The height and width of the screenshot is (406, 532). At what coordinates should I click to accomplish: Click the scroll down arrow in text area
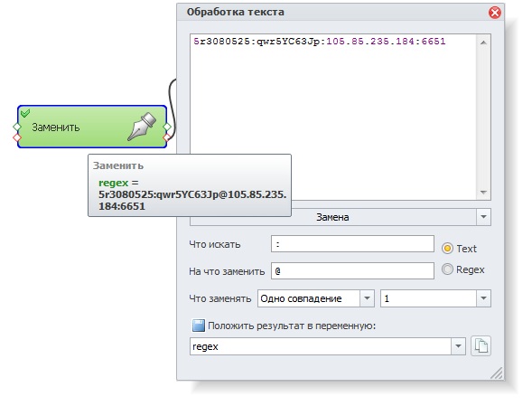[x=483, y=193]
